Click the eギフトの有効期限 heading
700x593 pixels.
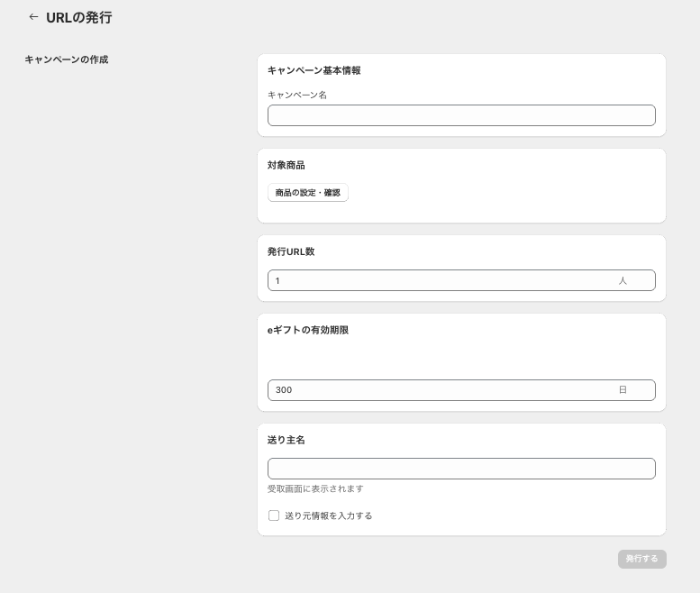tap(308, 330)
